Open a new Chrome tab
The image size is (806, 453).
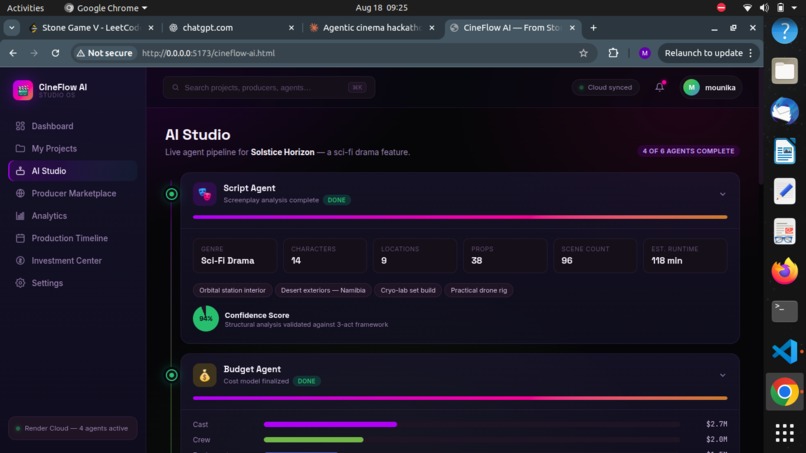(593, 28)
